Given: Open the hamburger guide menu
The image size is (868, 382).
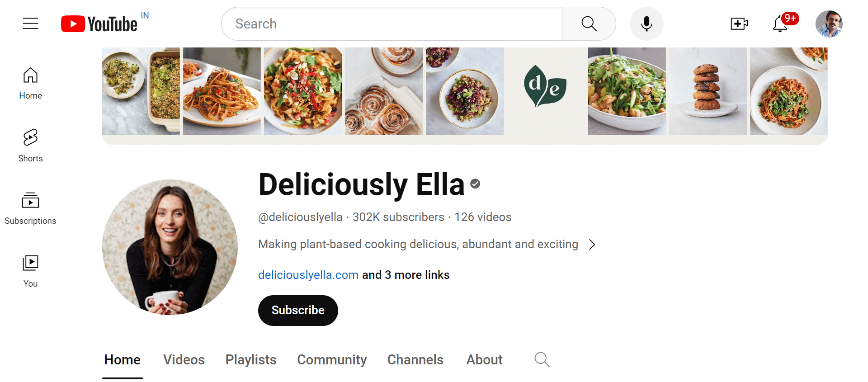Looking at the screenshot, I should (x=31, y=24).
